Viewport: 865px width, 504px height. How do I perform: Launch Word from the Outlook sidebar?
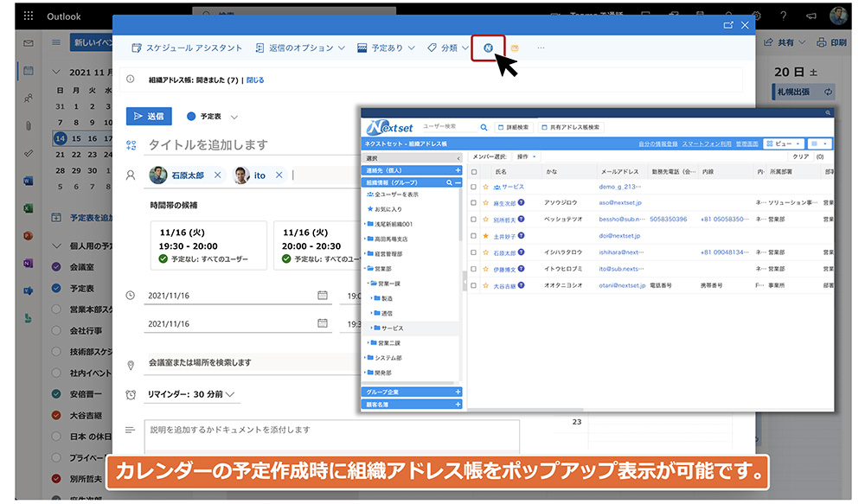click(x=29, y=181)
